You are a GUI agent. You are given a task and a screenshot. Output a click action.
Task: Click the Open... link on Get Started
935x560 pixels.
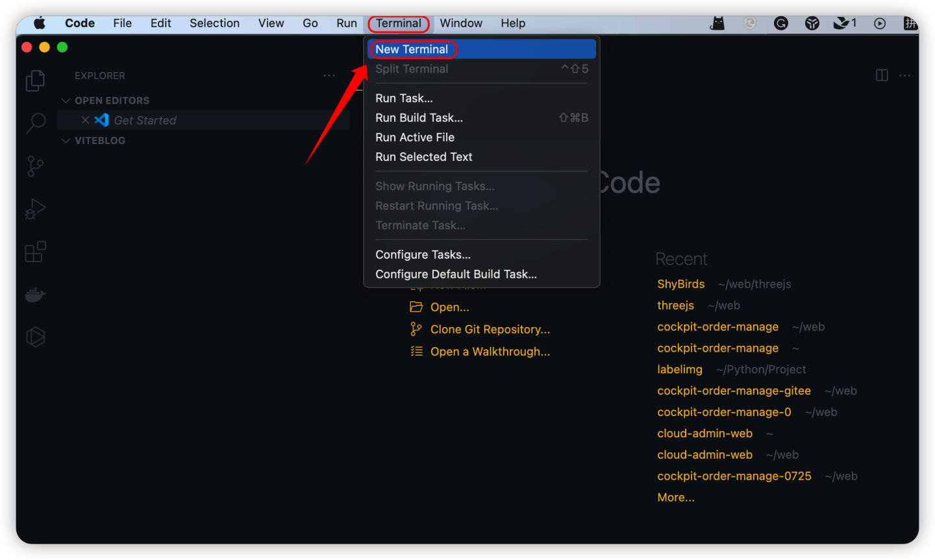(449, 307)
